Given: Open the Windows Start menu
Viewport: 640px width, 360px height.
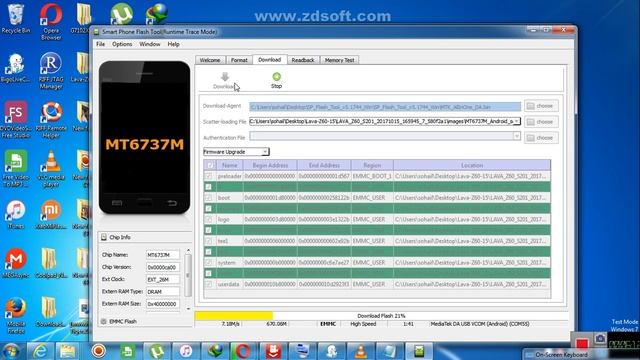Looking at the screenshot, I should pos(11,351).
